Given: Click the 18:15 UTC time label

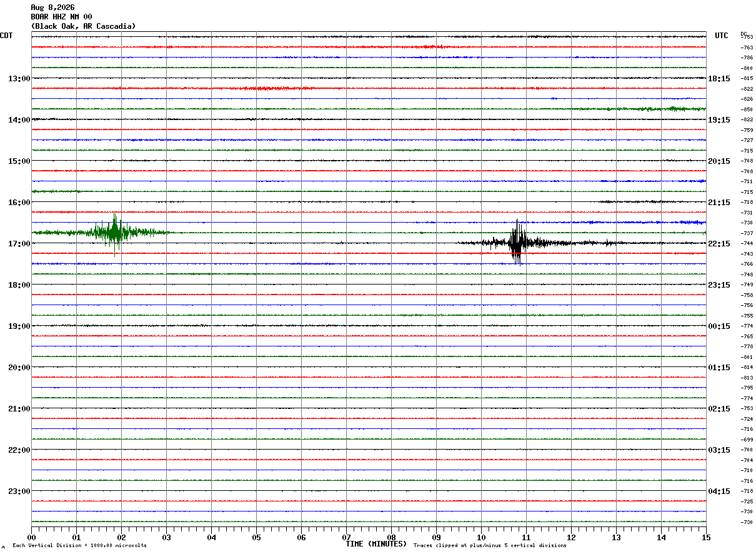Looking at the screenshot, I should (x=719, y=79).
